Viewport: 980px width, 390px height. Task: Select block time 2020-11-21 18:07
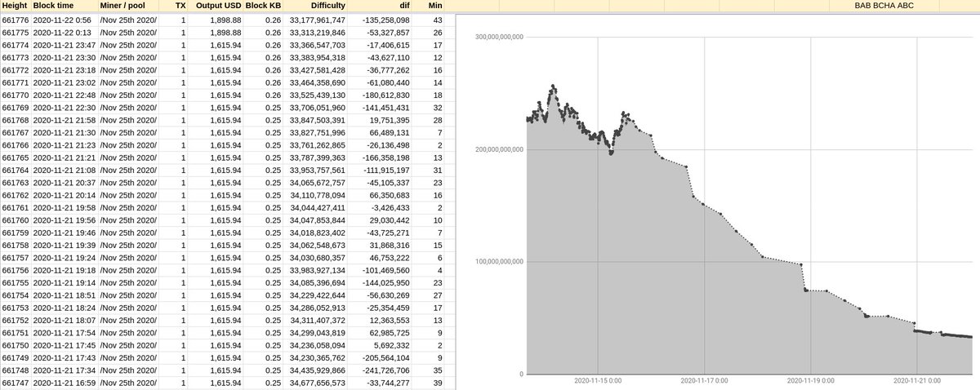point(64,321)
